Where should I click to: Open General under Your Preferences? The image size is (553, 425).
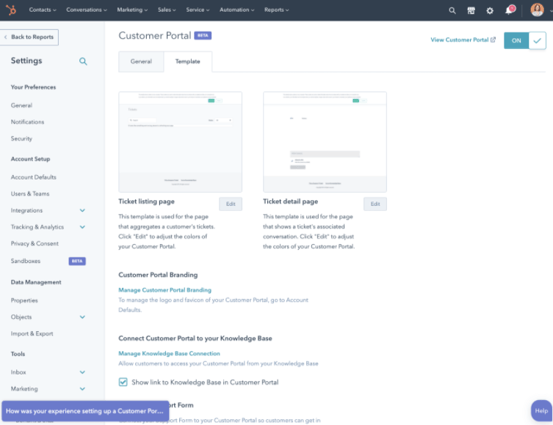click(22, 105)
